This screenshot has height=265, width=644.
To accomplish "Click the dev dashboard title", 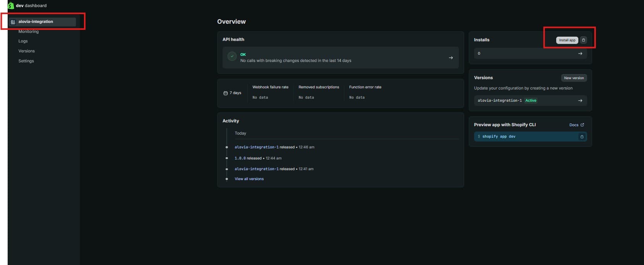I will pos(31,6).
